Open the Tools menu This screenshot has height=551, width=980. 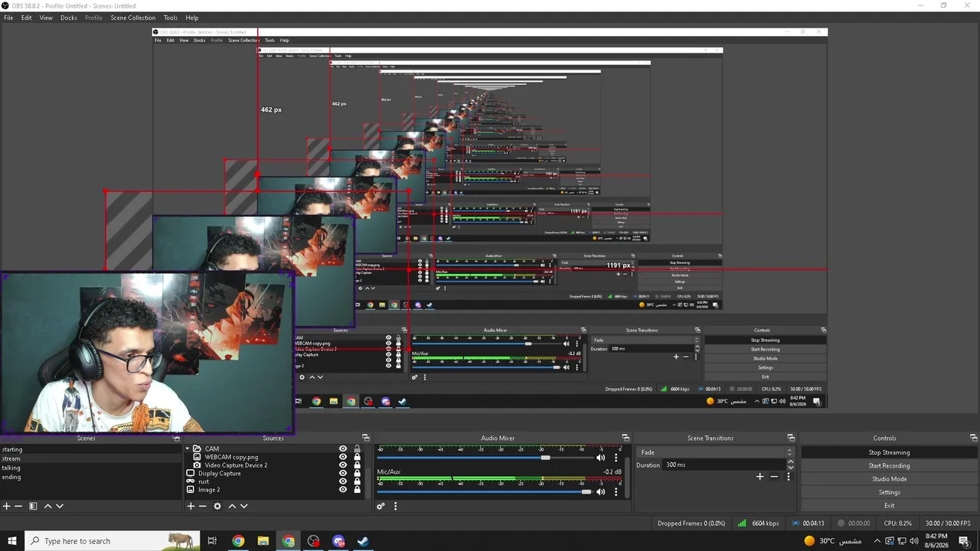170,18
